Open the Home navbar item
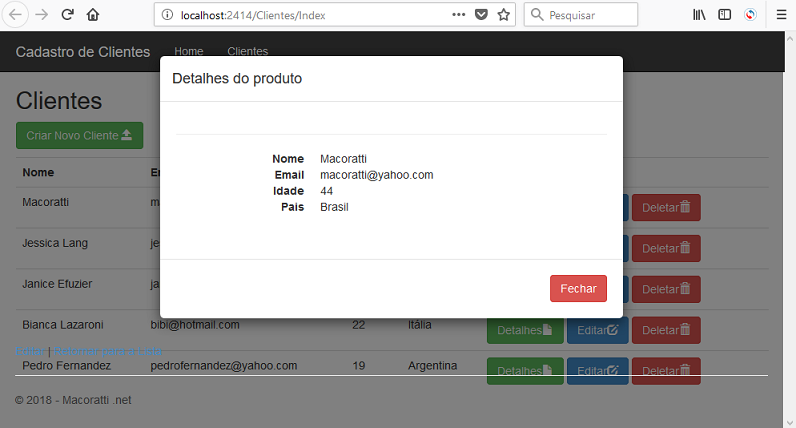Screen dimensions: 796x428 click(x=188, y=51)
